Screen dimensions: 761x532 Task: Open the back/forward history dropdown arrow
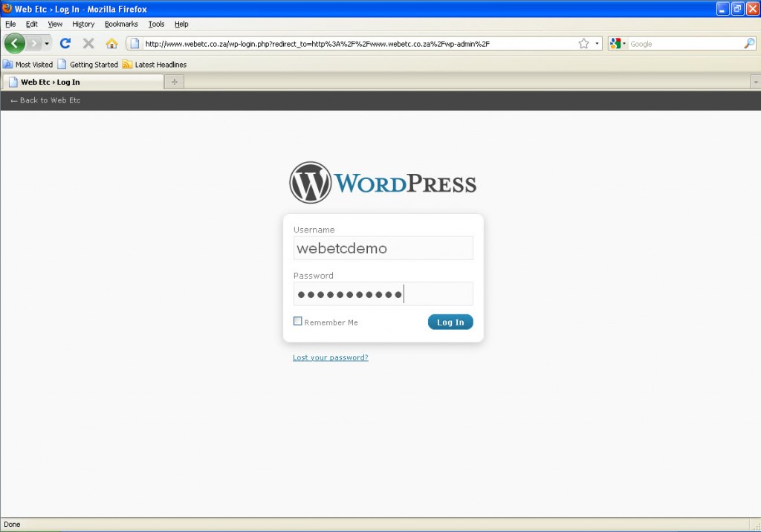47,44
